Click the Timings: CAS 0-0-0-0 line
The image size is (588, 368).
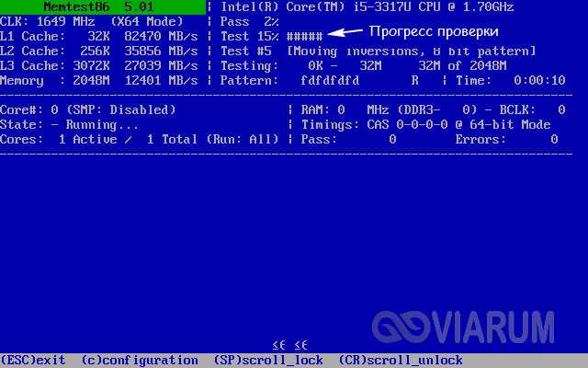click(425, 125)
